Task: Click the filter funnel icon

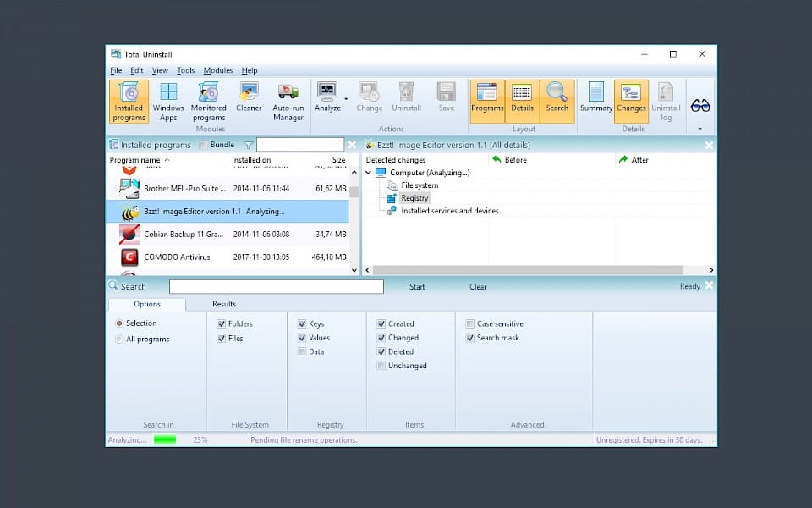Action: click(x=249, y=145)
